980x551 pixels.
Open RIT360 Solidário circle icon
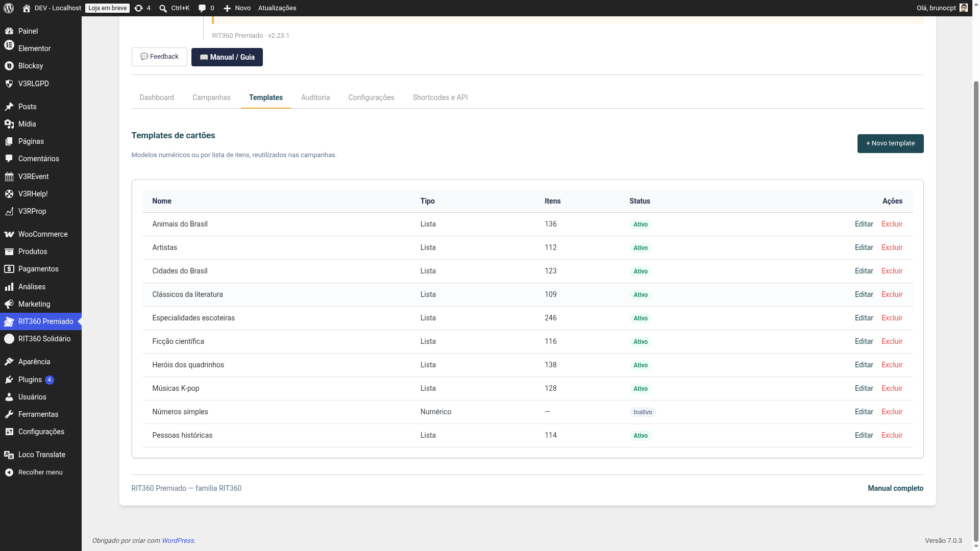tap(9, 339)
